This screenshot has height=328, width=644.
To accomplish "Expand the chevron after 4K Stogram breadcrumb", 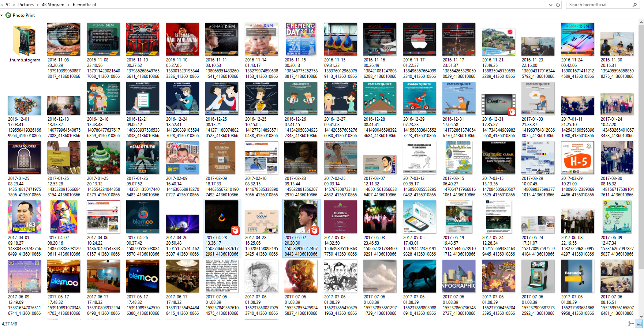I will point(68,5).
